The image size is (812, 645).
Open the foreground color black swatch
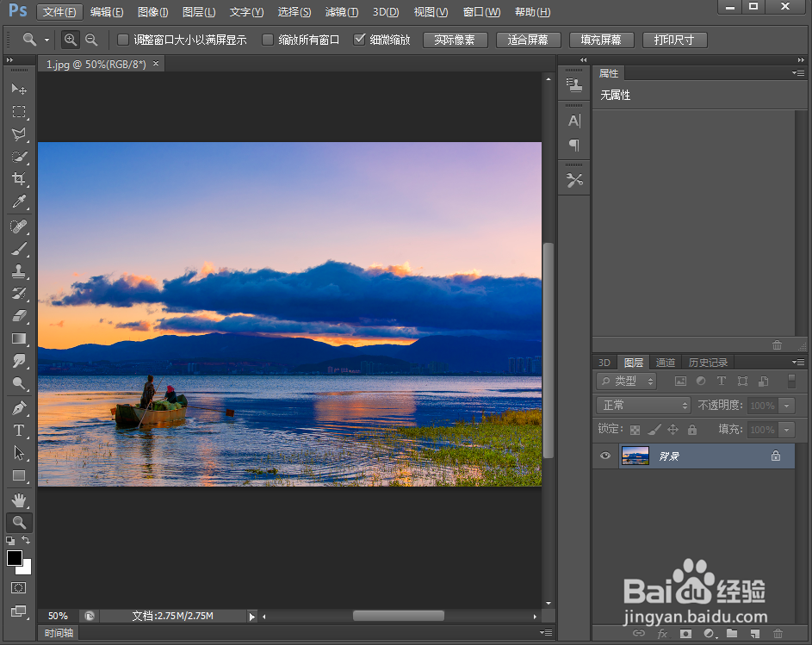tap(15, 558)
